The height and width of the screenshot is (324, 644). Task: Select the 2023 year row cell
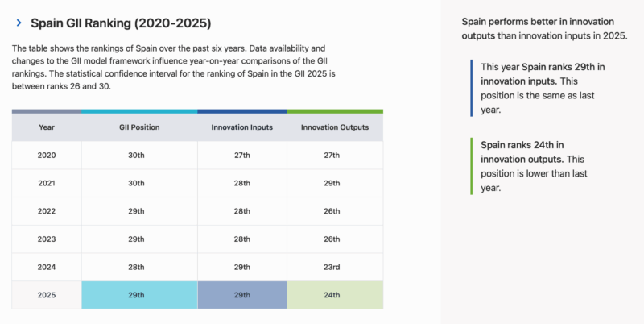[x=47, y=239]
